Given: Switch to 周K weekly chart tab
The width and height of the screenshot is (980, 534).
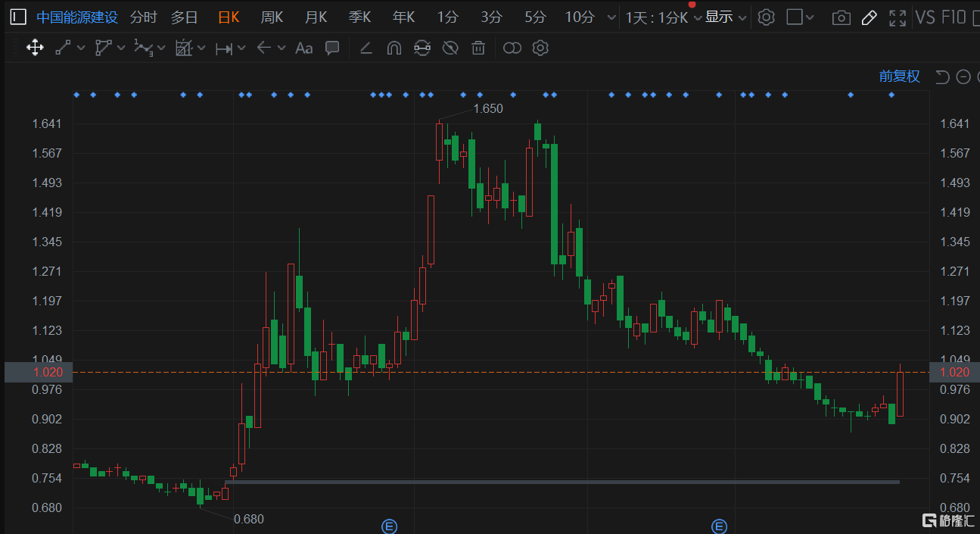Looking at the screenshot, I should tap(272, 17).
